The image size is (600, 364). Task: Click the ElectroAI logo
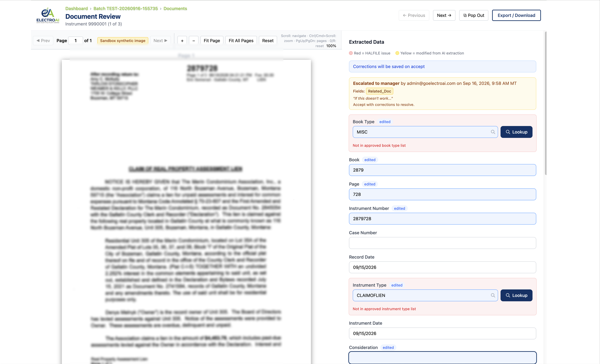[48, 15]
